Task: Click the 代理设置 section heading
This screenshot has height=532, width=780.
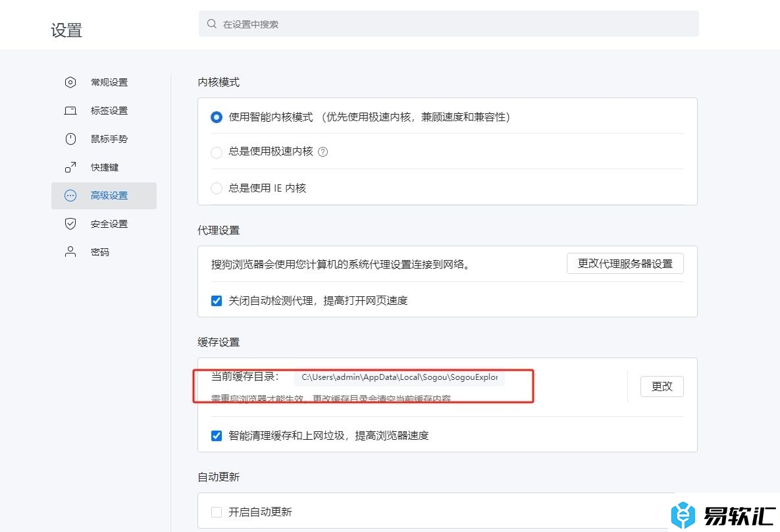Action: point(219,230)
